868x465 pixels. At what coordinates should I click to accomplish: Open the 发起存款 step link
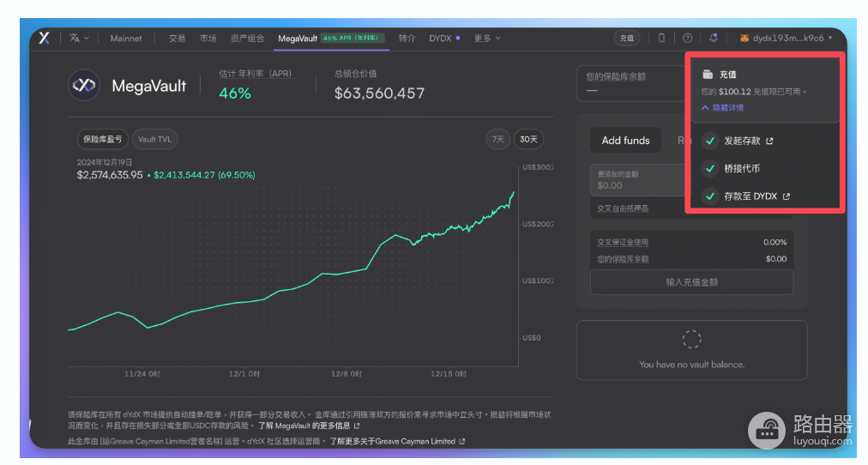tap(749, 141)
